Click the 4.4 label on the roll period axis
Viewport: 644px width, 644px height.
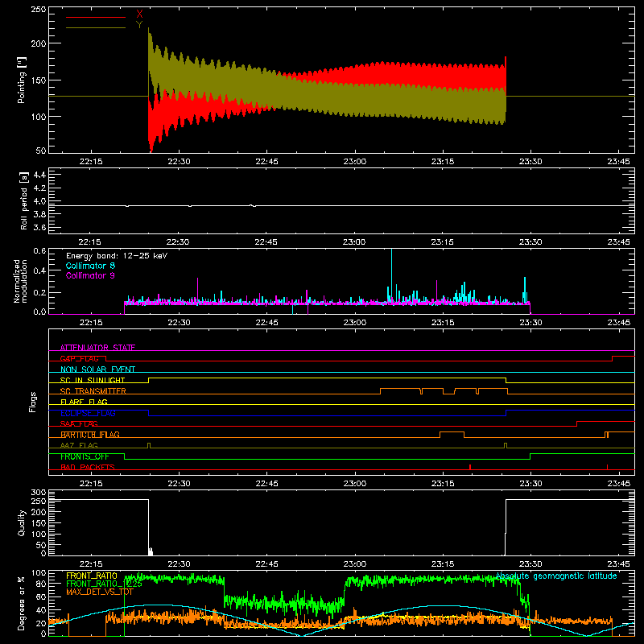[x=39, y=175]
